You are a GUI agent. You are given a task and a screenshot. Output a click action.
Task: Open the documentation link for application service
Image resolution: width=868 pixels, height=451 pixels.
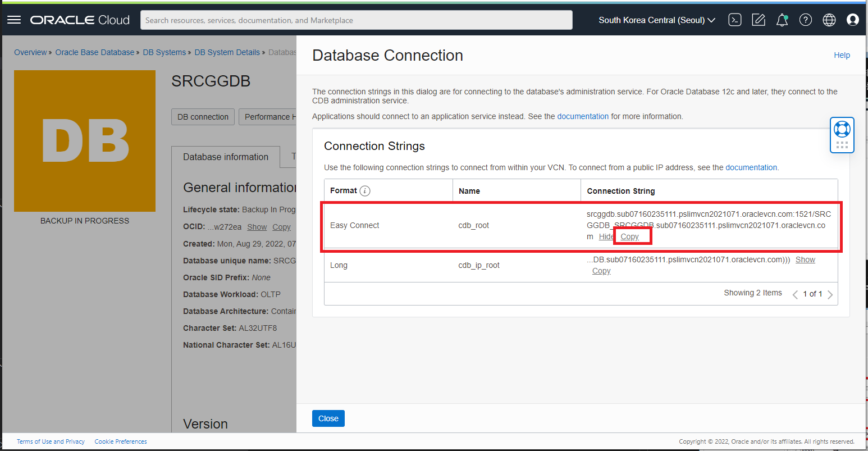(583, 116)
